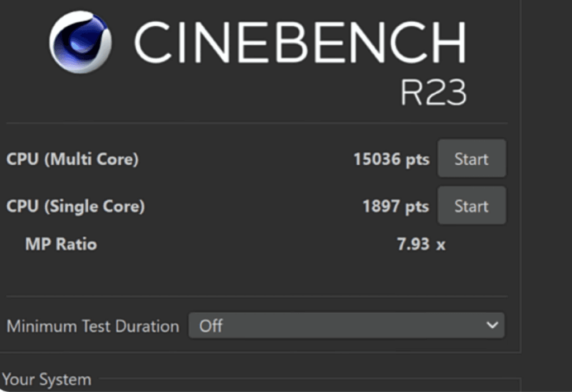
Task: Open the Minimum Test Duration dropdown
Action: [x=346, y=326]
